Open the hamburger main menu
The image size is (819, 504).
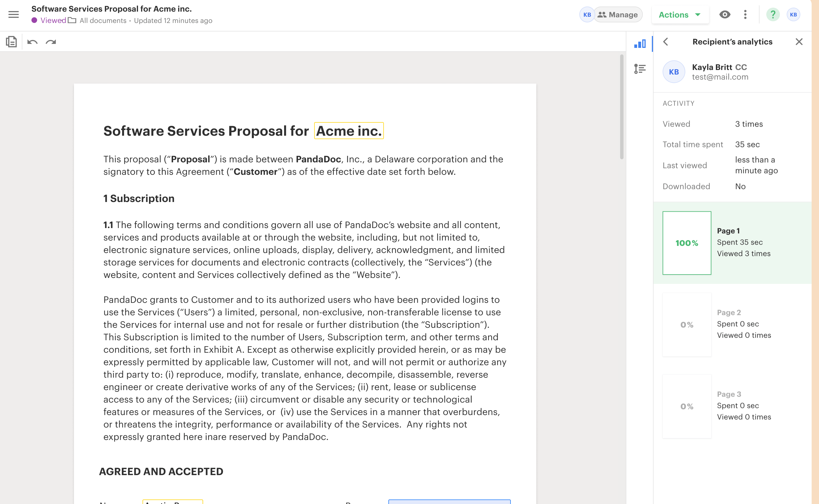click(14, 15)
